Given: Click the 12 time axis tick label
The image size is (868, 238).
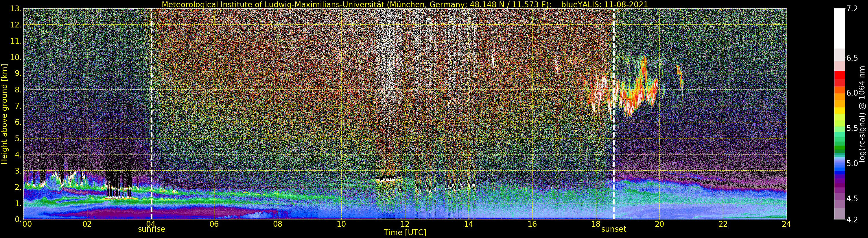Looking at the screenshot, I should pos(405,224).
